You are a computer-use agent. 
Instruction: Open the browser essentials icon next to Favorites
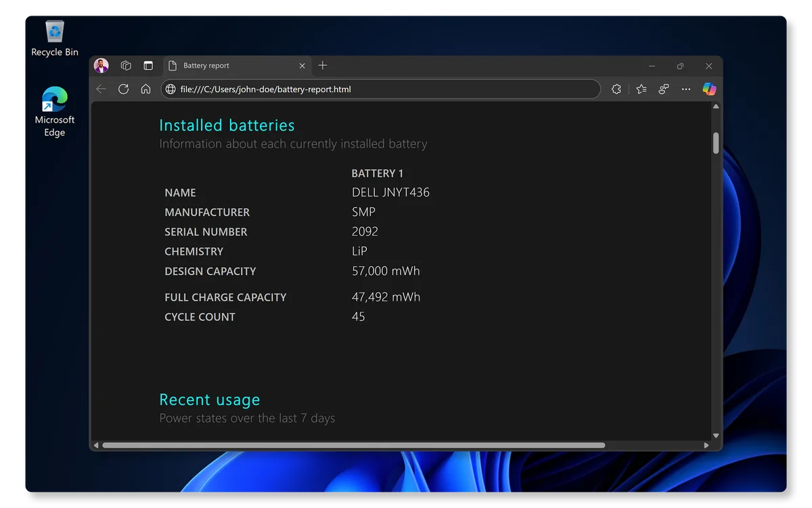(664, 89)
